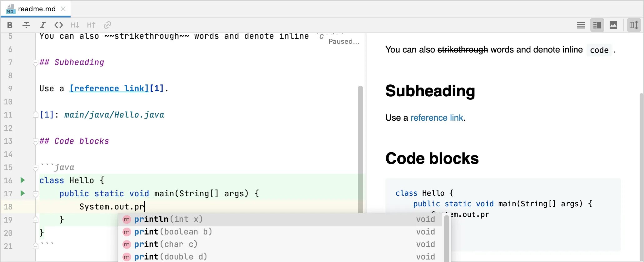Fold the main method on line 17
Image resolution: width=644 pixels, height=262 pixels.
tap(36, 194)
